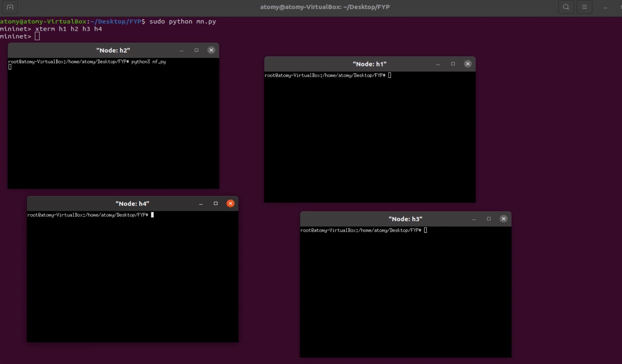Viewport: 622px width, 364px height.
Task: Click the Node h3 title bar
Action: click(x=405, y=219)
